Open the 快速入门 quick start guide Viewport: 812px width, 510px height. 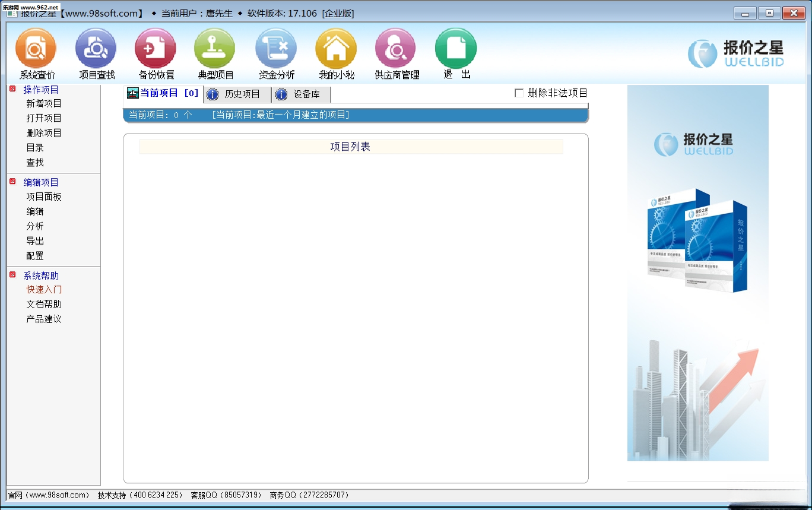coord(44,290)
